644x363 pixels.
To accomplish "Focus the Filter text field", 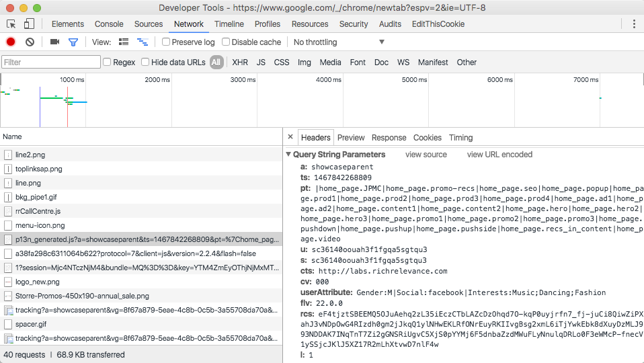I will pos(51,62).
